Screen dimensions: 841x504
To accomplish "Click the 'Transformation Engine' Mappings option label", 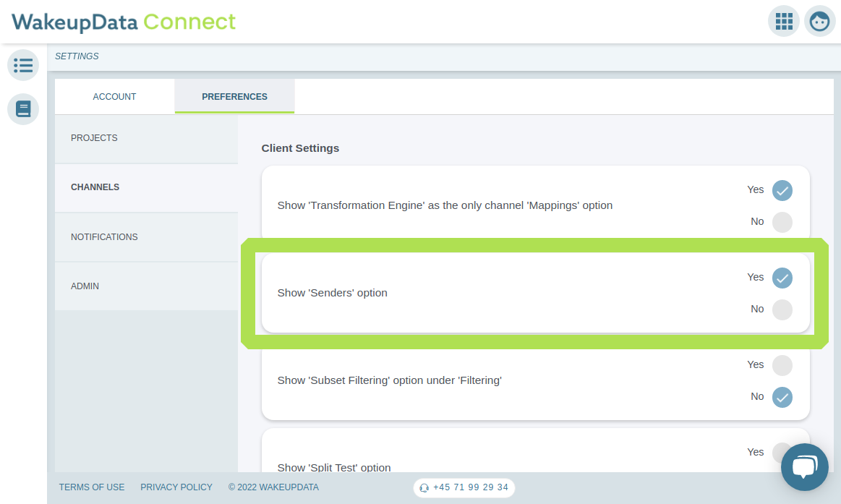I will coord(445,205).
